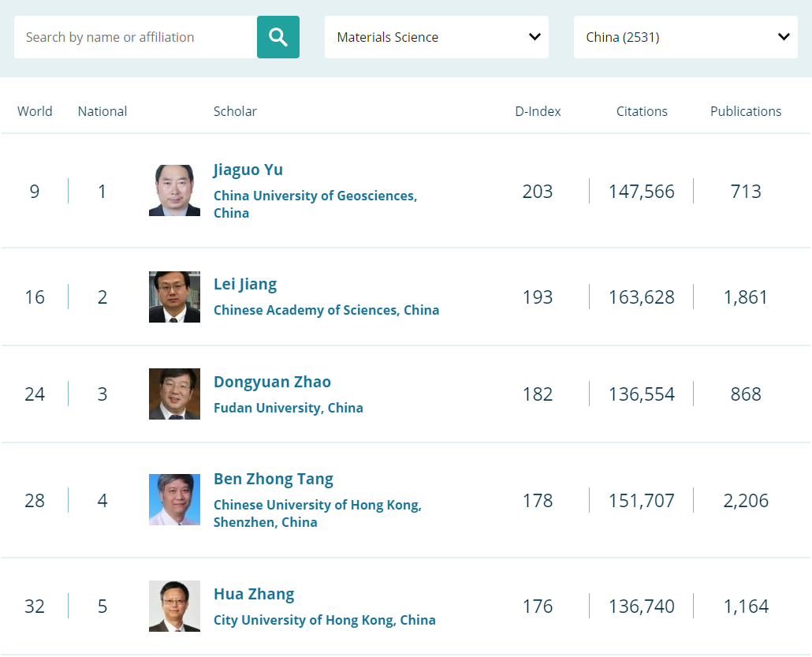Focus the name or affiliation search field

coord(136,37)
